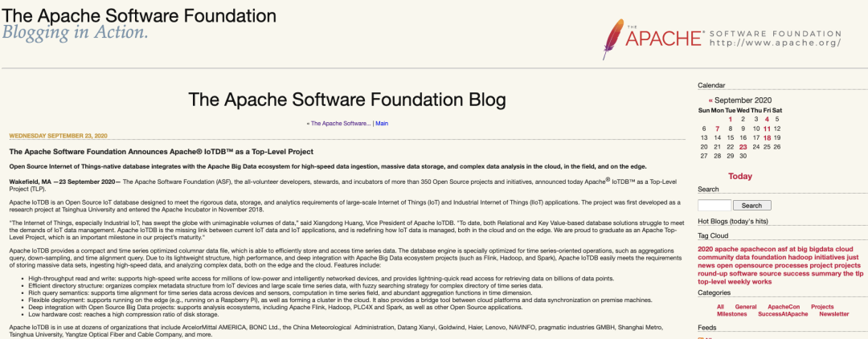This screenshot has height=339, width=868.
Task: Select the ApacheCon category
Action: (783, 307)
